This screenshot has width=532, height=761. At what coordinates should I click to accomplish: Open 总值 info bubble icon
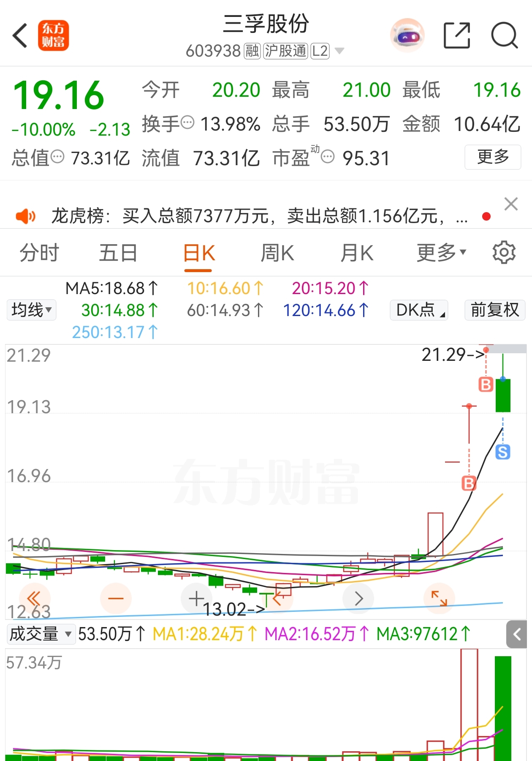[57, 157]
